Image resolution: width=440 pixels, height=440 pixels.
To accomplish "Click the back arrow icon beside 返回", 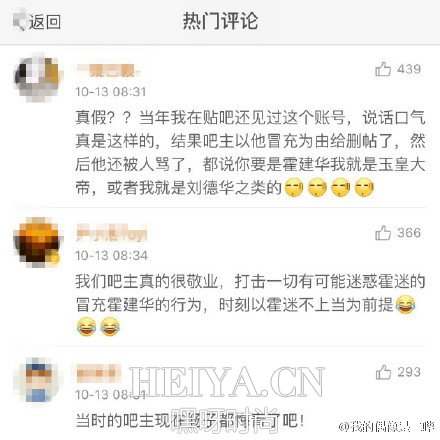I will (19, 22).
